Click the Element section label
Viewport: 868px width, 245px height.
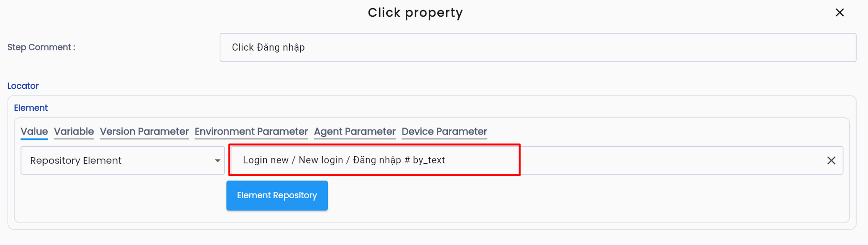[31, 108]
